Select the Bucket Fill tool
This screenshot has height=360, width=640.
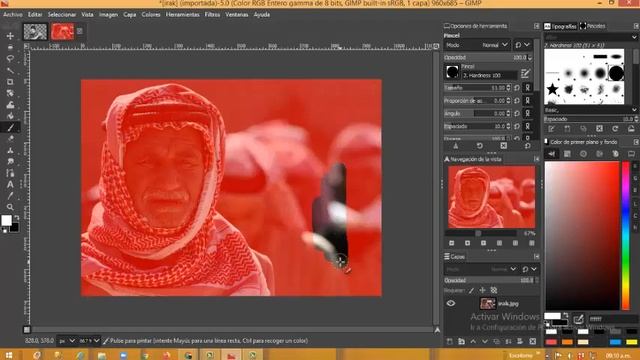[x=10, y=116]
